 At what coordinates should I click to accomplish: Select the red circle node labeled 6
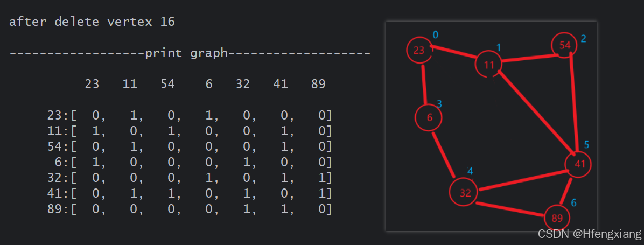429,118
